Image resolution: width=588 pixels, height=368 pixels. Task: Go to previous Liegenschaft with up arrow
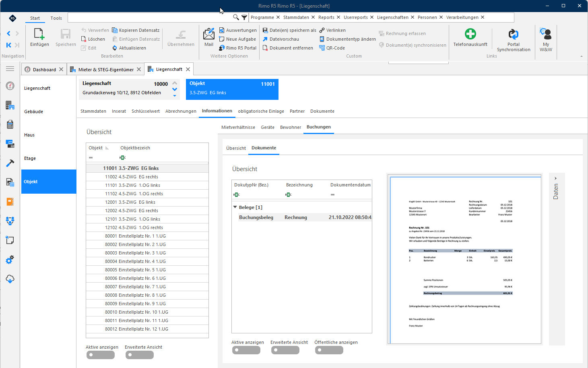175,83
